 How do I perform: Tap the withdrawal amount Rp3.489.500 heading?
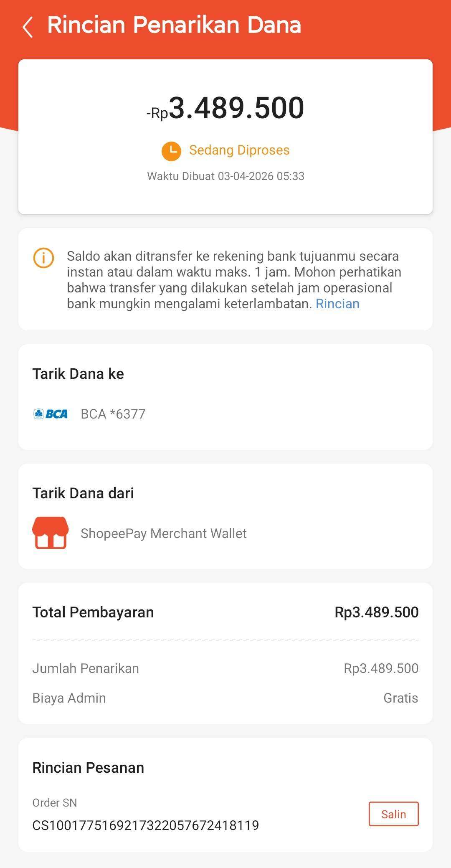click(225, 108)
